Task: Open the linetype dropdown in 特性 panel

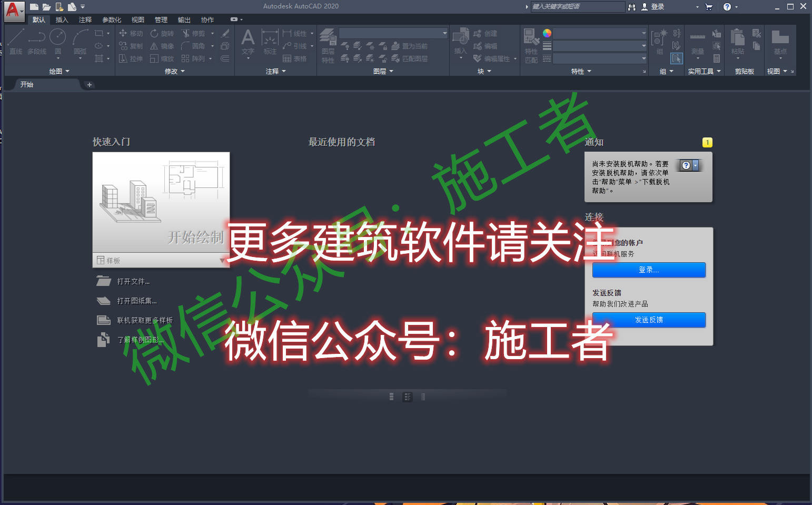Action: (x=600, y=58)
